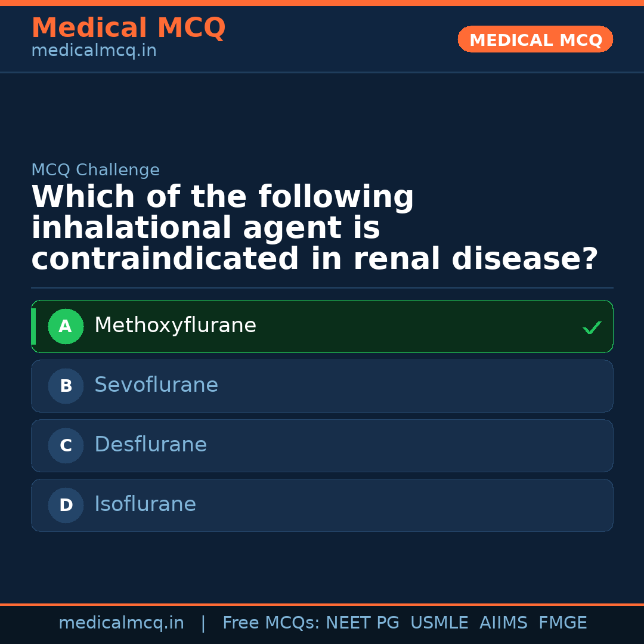Viewport: 644px width, 644px height.
Task: Click the letter C circle icon
Action: (66, 445)
